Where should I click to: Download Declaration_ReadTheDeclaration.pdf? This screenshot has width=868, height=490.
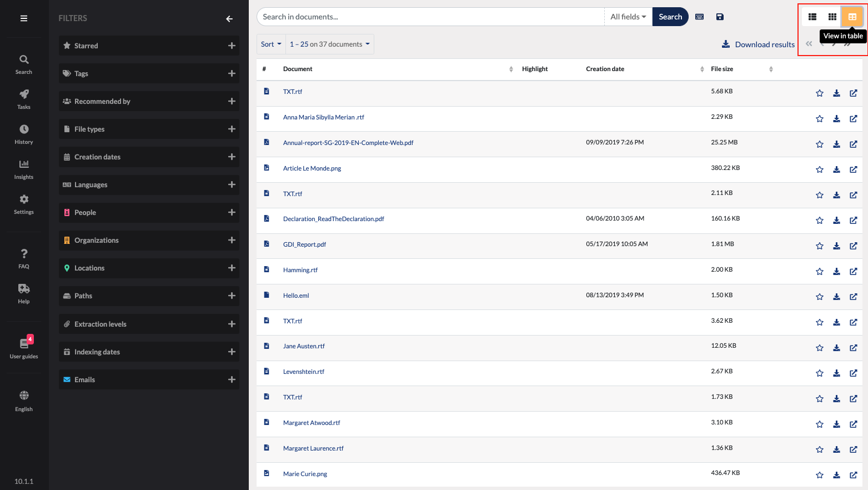pyautogui.click(x=836, y=221)
